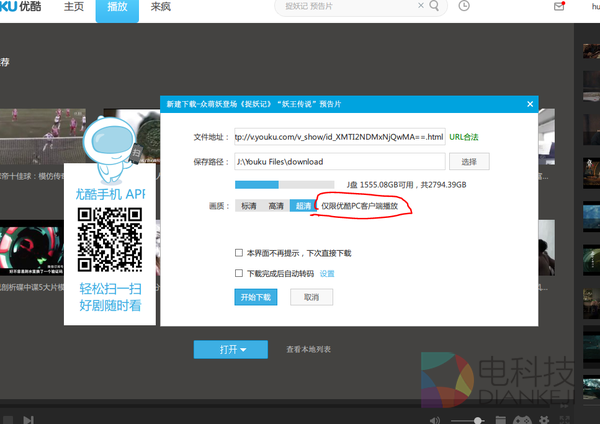This screenshot has width=600, height=424.
Task: Switch to the 来疯 tab
Action: click(x=161, y=7)
